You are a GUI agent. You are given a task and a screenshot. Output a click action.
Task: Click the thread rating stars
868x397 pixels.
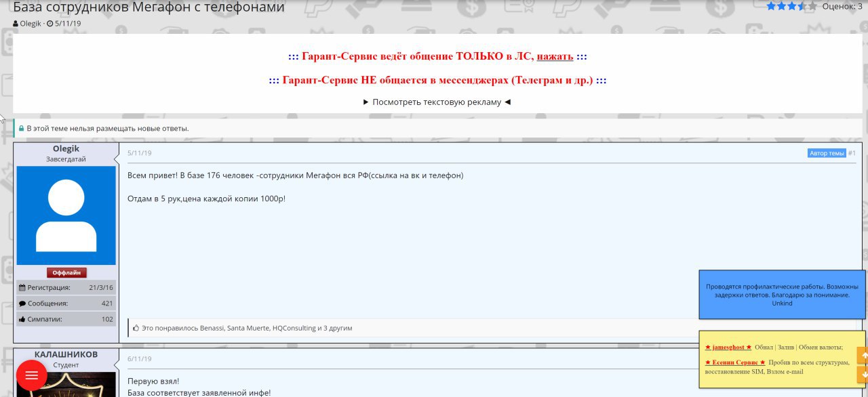coord(791,6)
